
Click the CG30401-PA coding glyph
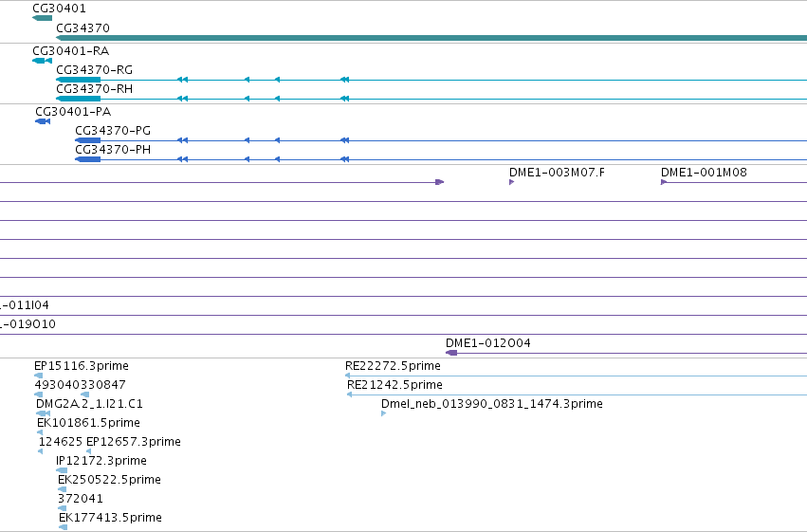(x=43, y=121)
